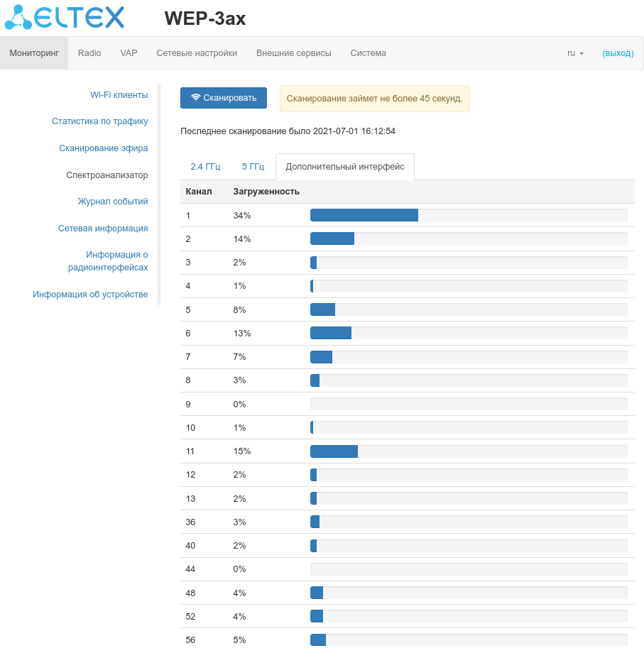Open Внешние сервисы menu
Screen dimensions: 644x648
(293, 53)
